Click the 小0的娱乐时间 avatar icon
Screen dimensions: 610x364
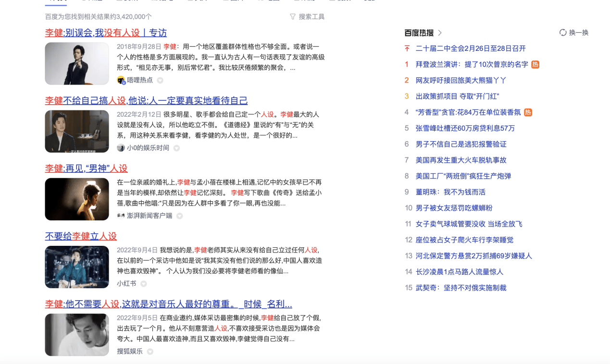pos(121,148)
